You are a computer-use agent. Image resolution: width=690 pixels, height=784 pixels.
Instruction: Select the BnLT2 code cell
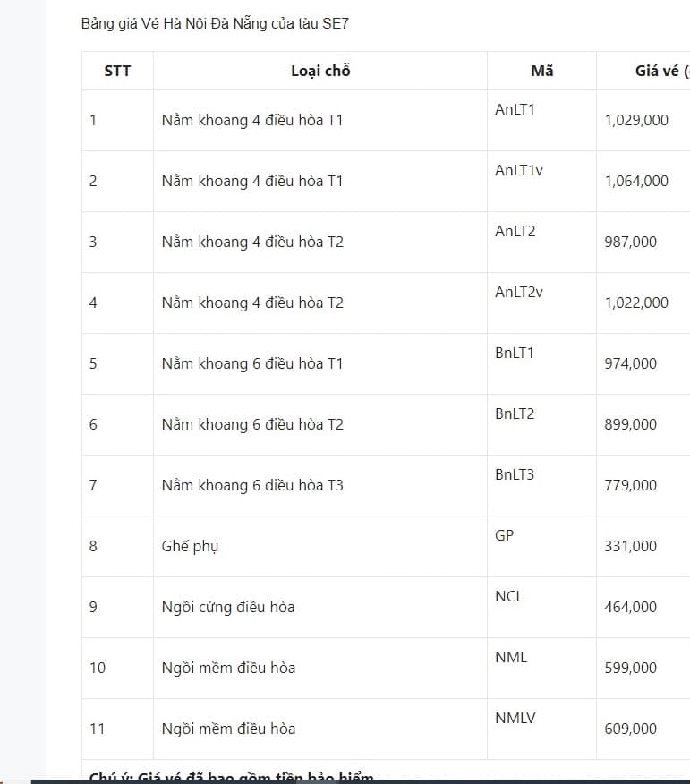(x=515, y=413)
